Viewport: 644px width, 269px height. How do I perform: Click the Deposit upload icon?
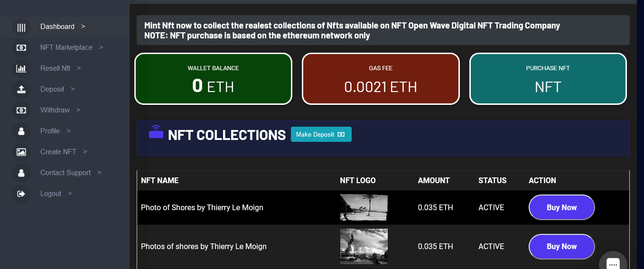point(21,90)
